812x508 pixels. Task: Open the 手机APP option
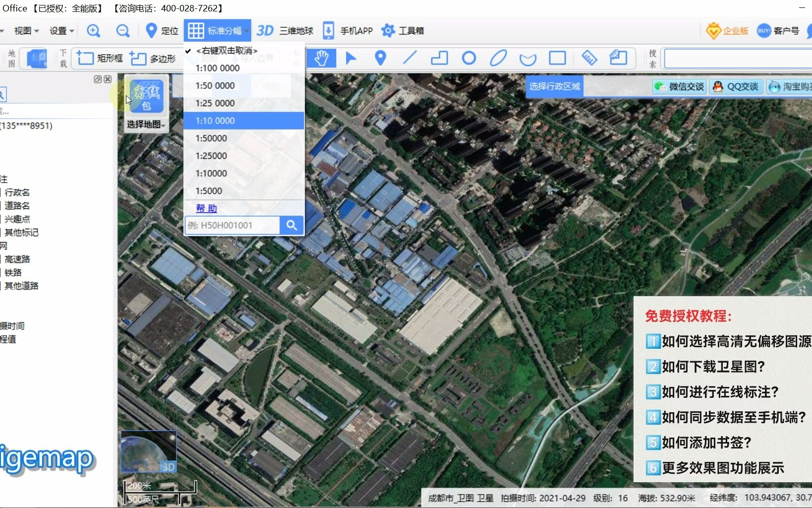(348, 31)
